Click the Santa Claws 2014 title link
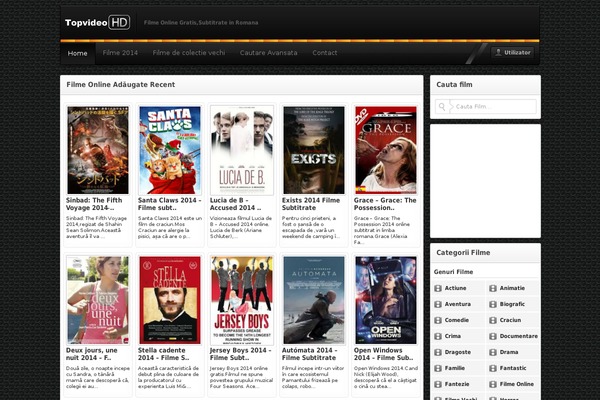 point(170,204)
